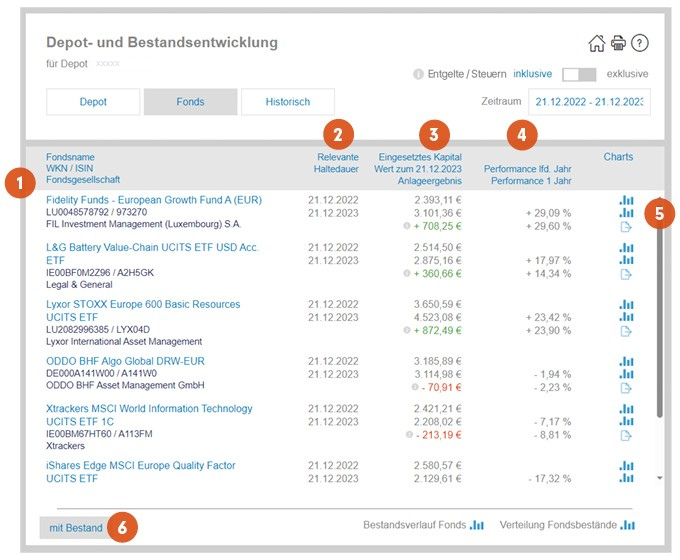Switch to the Fonds tab
Viewport: 680px width, 560px height.
click(x=190, y=102)
